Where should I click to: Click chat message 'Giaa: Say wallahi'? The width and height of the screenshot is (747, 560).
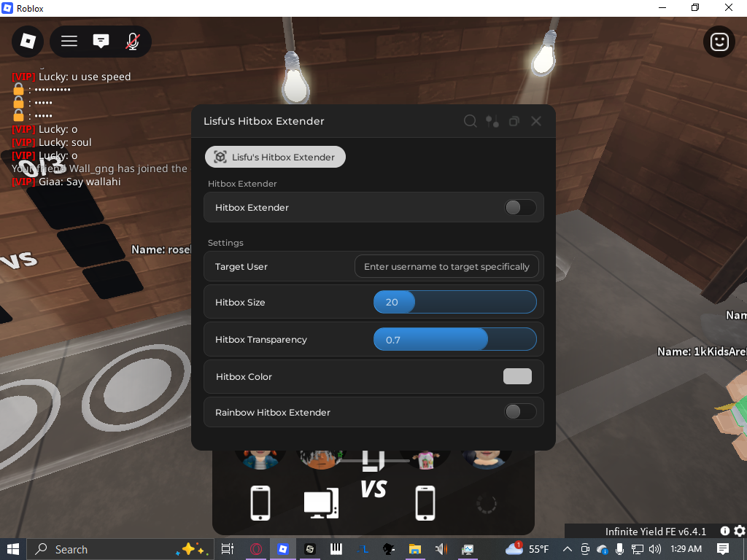pos(66,182)
